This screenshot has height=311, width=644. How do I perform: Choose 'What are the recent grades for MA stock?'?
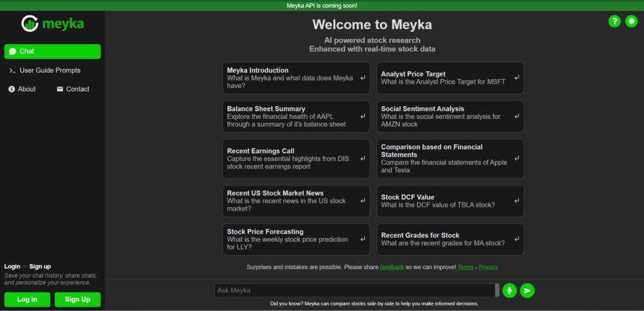[x=443, y=243]
